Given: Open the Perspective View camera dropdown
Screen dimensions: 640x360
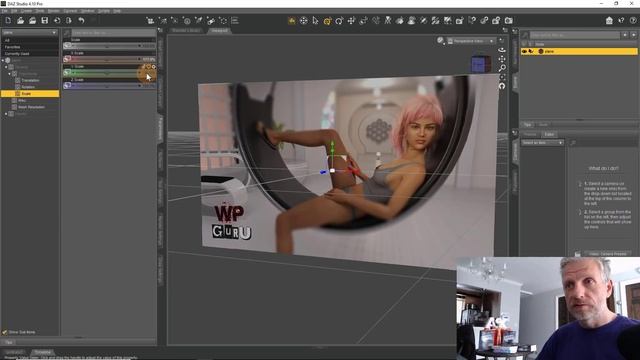Looking at the screenshot, I should 471,41.
